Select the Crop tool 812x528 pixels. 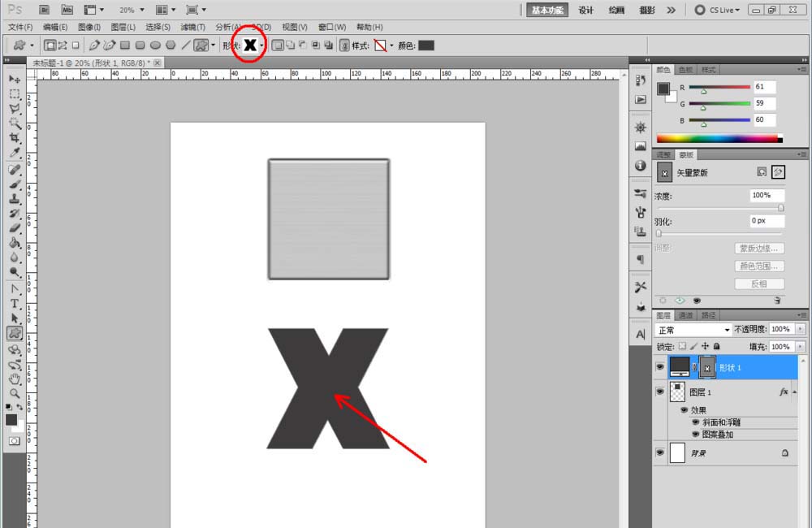(15, 138)
